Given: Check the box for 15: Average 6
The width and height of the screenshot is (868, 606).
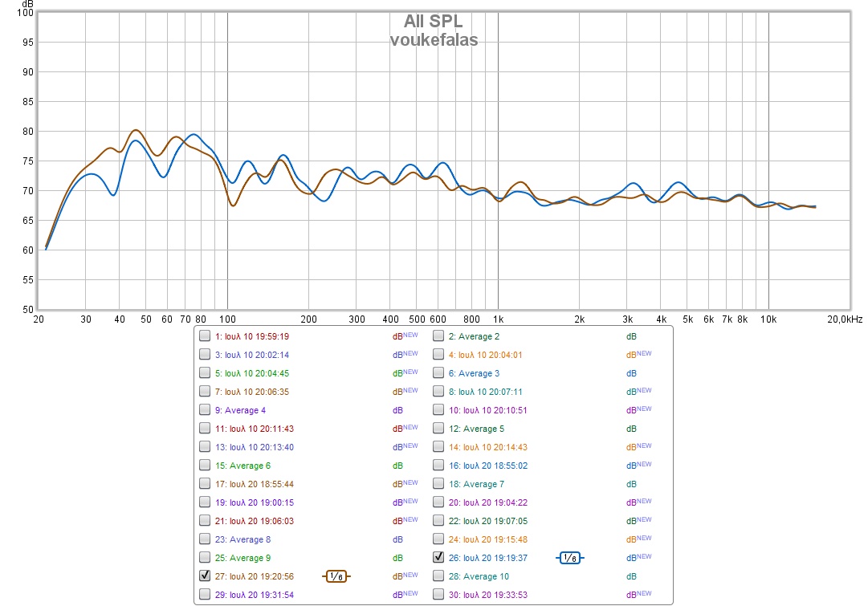Looking at the screenshot, I should [x=205, y=465].
